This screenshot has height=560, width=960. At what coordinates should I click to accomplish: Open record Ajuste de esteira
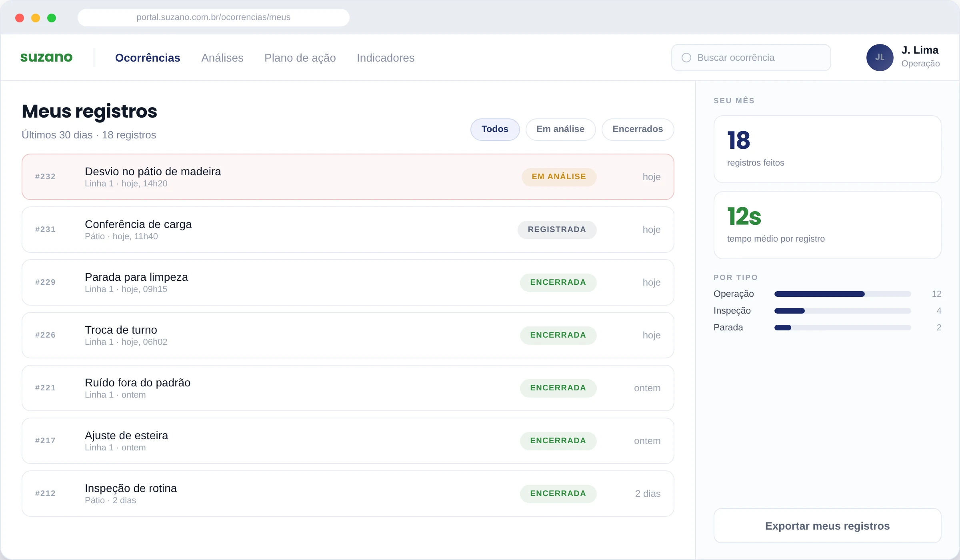(348, 441)
